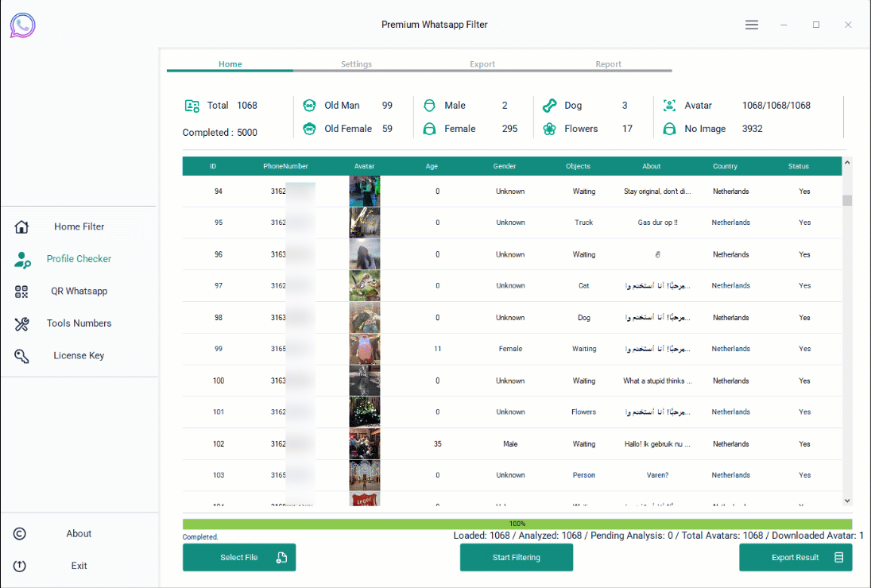Viewport: 871px width, 588px height.
Task: Click the table scrollbar down arrow
Action: [847, 501]
